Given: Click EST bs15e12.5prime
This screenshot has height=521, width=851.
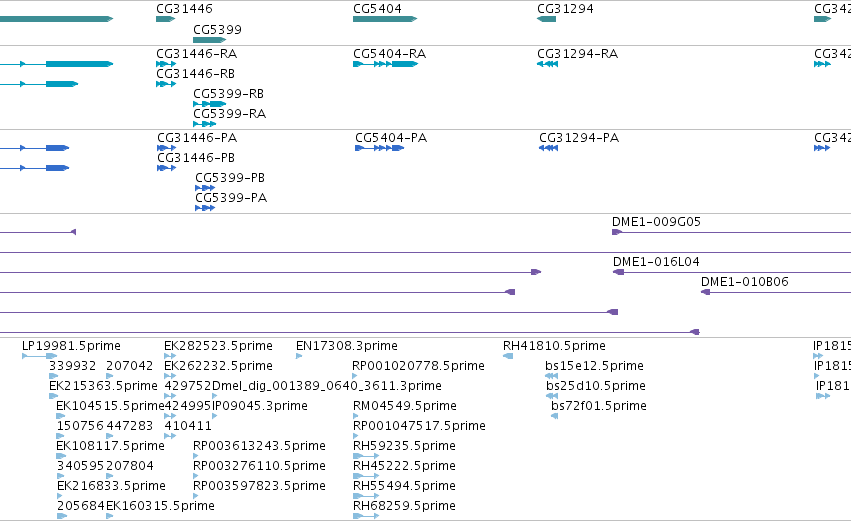Looking at the screenshot, I should coord(594,366).
